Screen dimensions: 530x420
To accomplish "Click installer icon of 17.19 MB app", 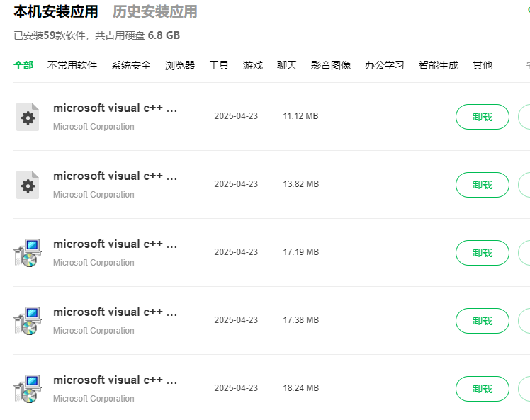I will click(x=28, y=253).
